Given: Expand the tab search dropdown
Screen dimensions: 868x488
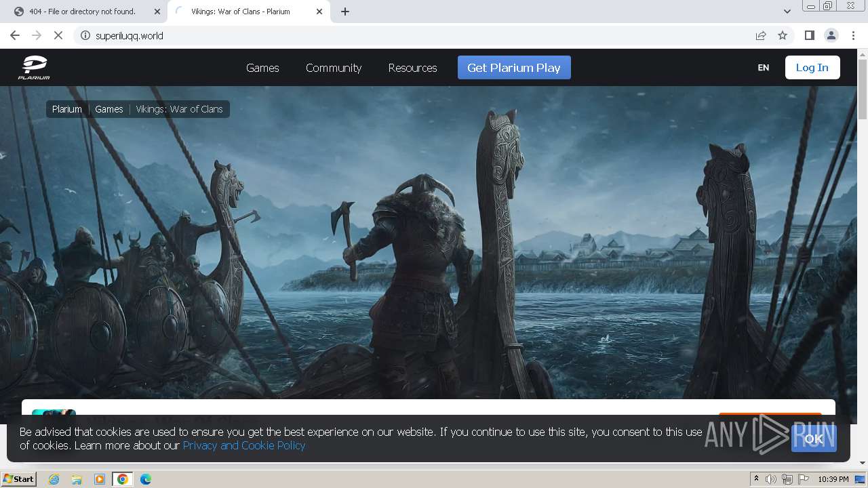Looking at the screenshot, I should [787, 12].
